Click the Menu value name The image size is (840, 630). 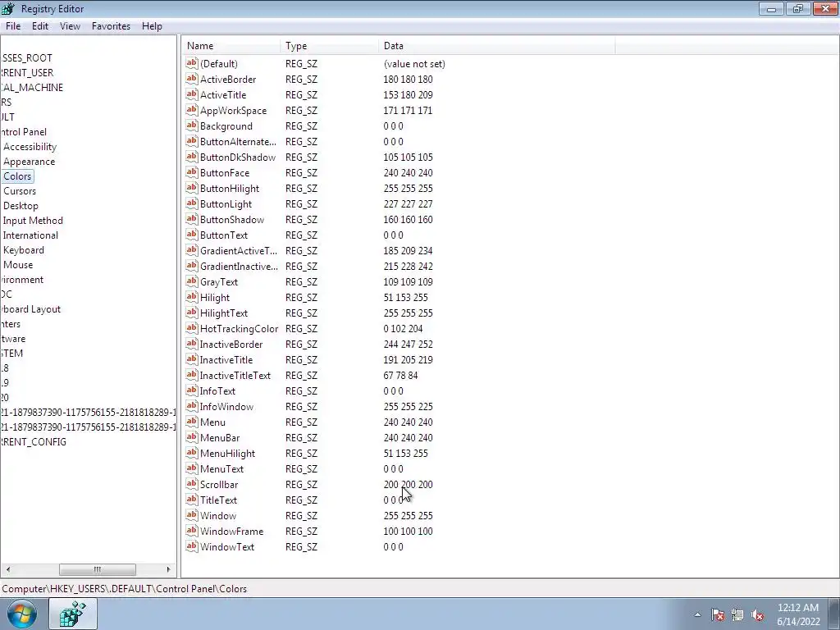tap(212, 422)
